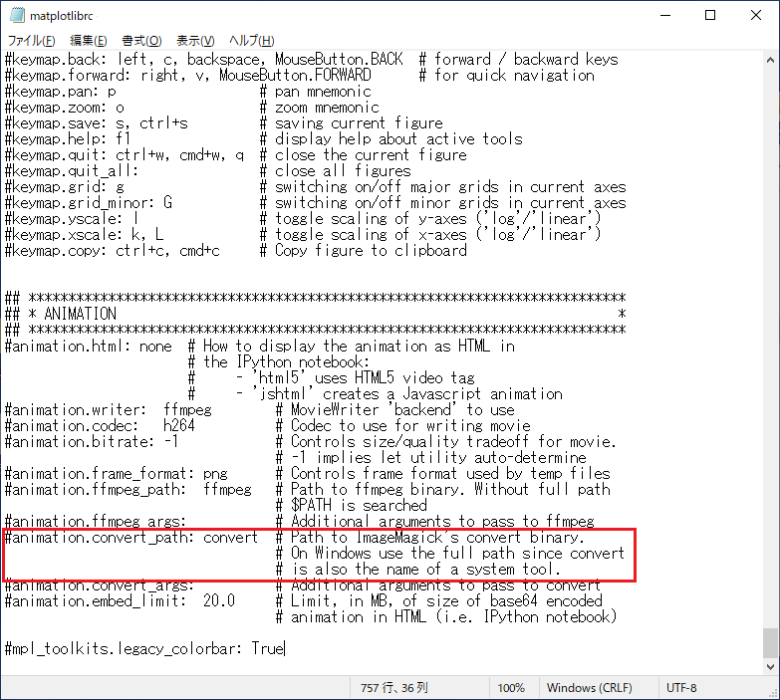Open the ヘルプ(H) menu
The width and height of the screenshot is (780, 700).
pyautogui.click(x=251, y=41)
